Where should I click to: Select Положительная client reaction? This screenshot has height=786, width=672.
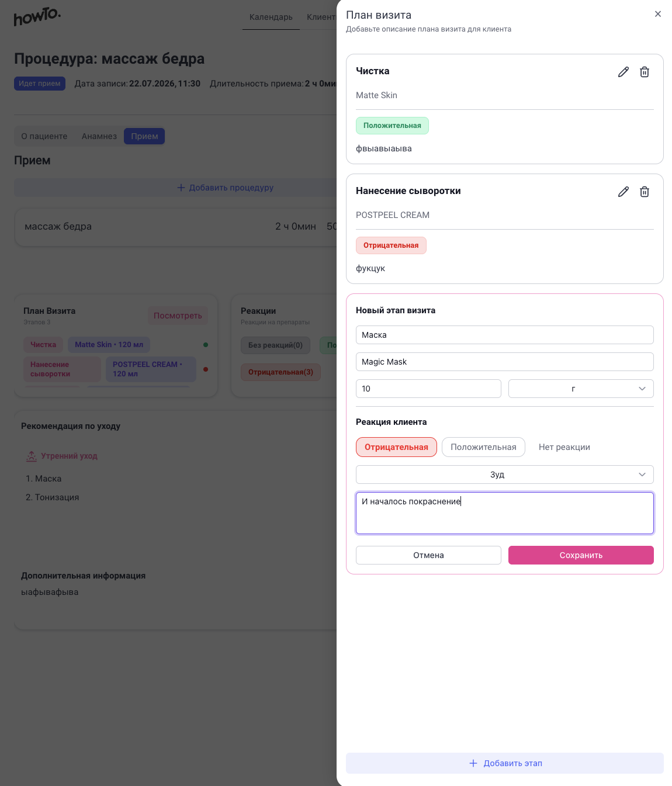[483, 447]
